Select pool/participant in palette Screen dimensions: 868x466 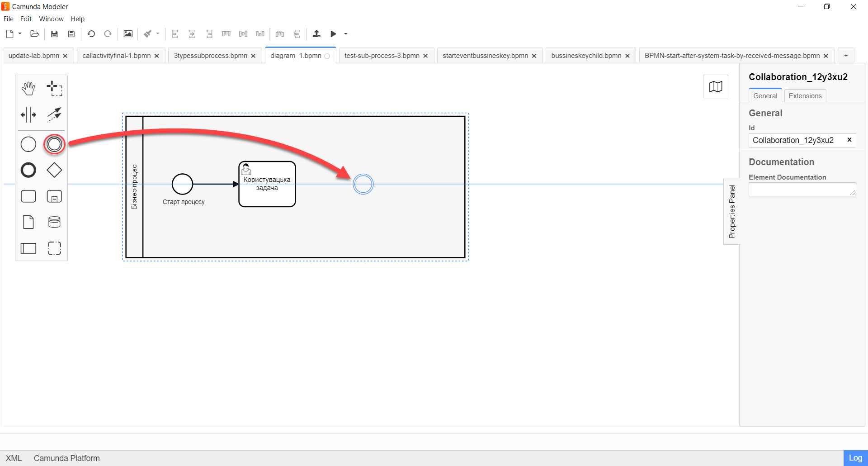click(28, 248)
